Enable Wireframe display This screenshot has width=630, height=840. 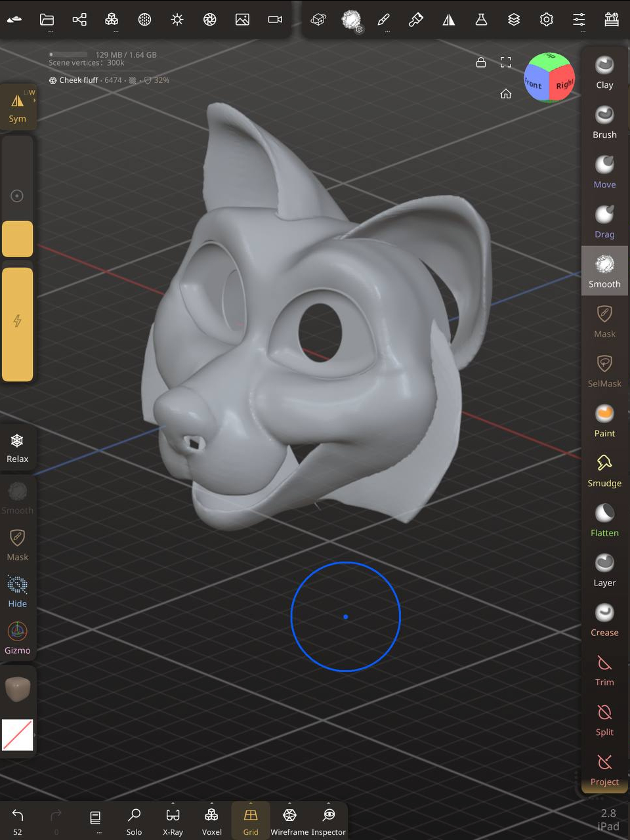tap(289, 820)
